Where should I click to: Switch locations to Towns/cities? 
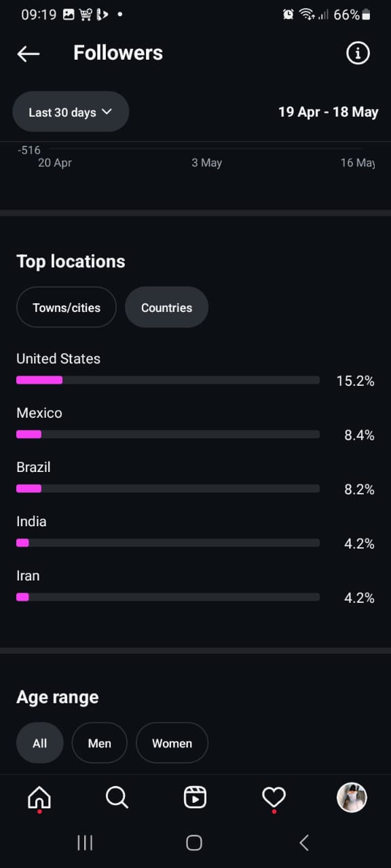click(67, 308)
